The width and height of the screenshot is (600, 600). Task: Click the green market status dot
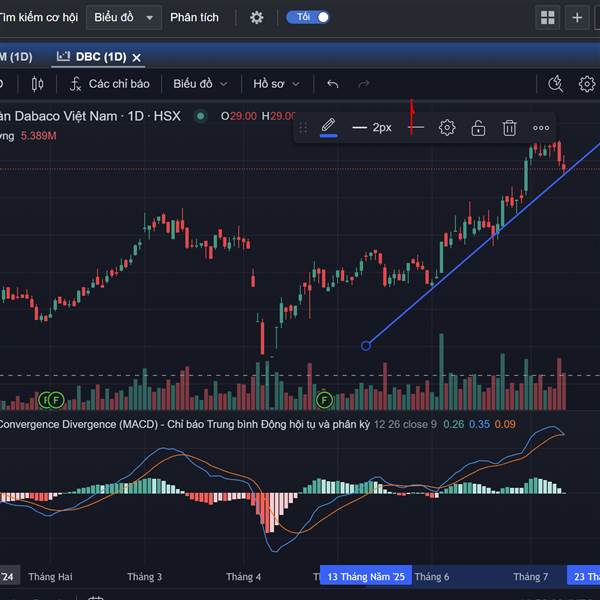[200, 116]
